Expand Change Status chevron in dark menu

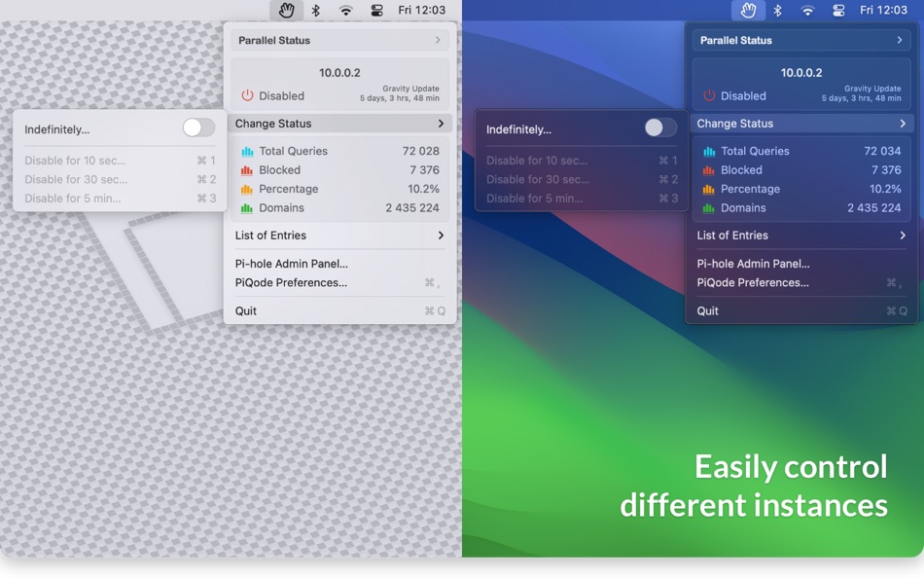click(x=903, y=124)
